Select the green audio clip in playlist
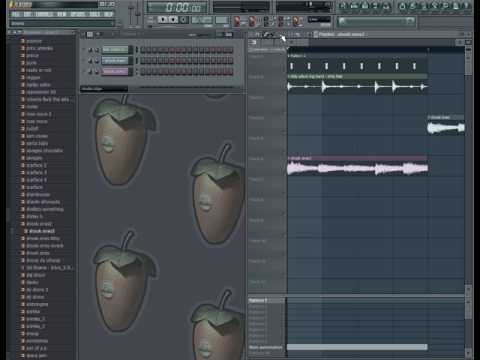 (357, 84)
